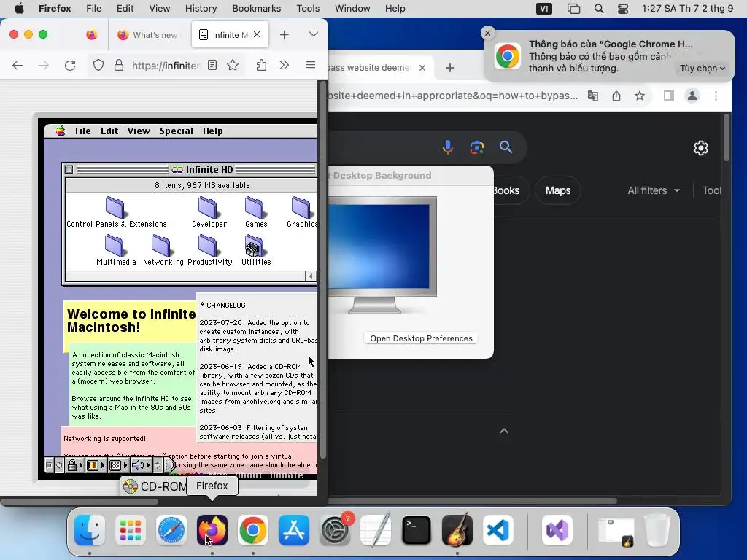Click the classic Apple menu icon
747x560 pixels.
[61, 131]
